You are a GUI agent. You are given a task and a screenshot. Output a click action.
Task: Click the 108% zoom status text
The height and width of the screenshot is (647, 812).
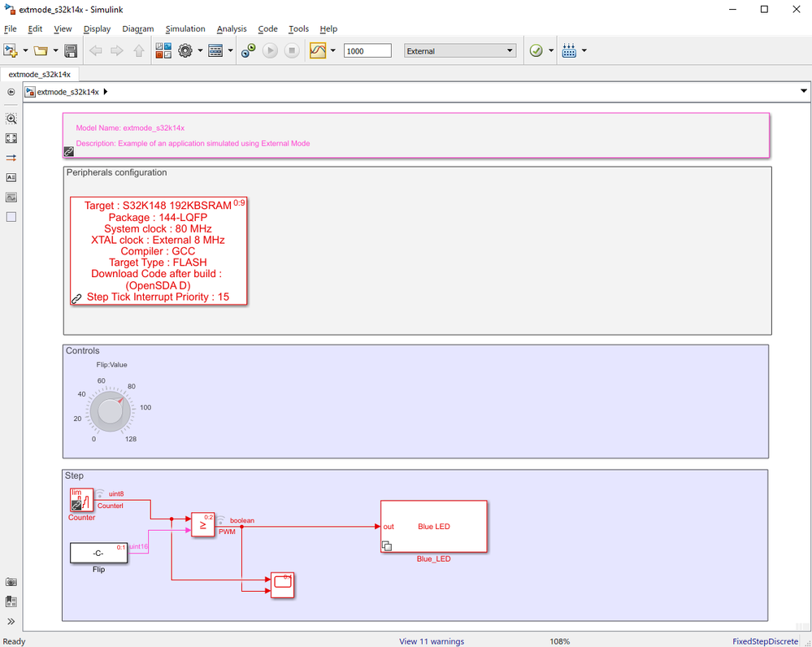point(560,641)
